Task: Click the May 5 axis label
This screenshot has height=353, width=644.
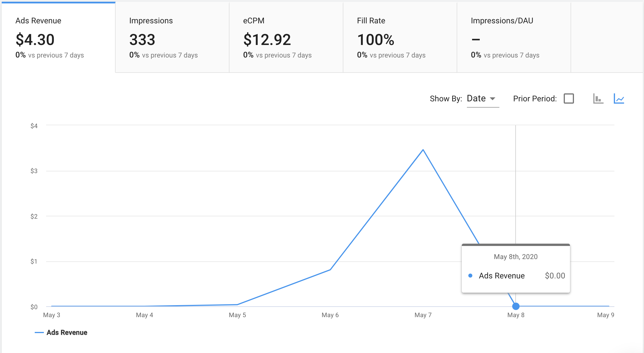Action: tap(237, 315)
